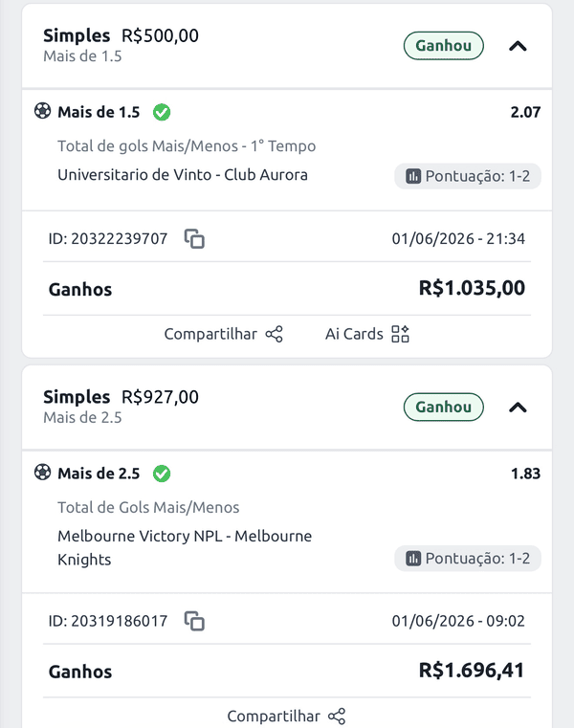Viewport: 574px width, 728px height.
Task: Click share icon in second bet card
Action: [337, 717]
